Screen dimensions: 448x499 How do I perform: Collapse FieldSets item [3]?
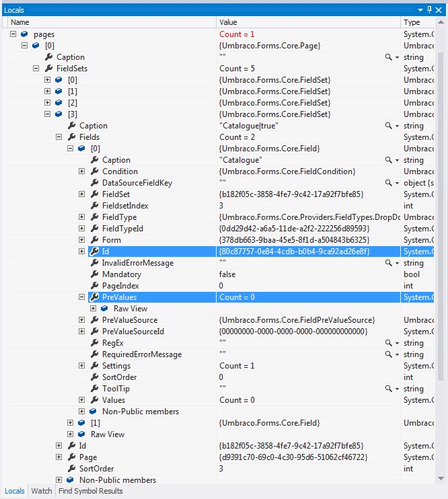click(48, 114)
